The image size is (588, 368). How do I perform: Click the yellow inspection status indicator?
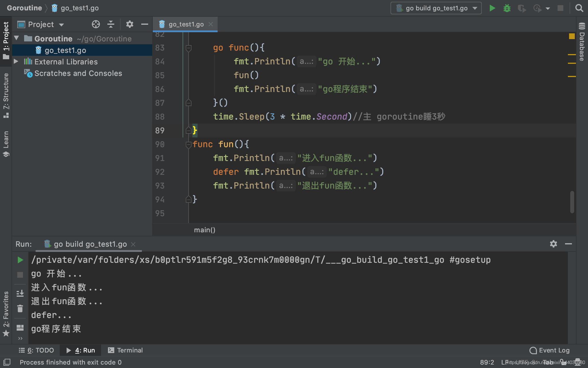click(572, 36)
